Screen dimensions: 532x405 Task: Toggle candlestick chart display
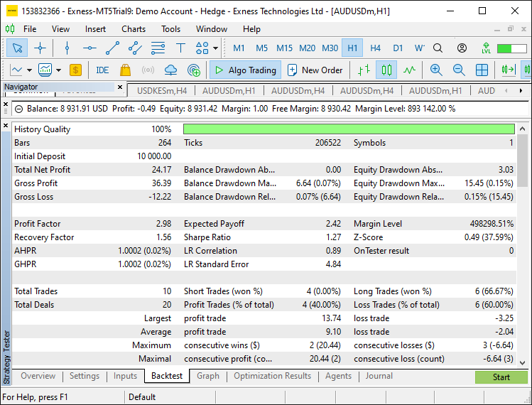pos(386,70)
